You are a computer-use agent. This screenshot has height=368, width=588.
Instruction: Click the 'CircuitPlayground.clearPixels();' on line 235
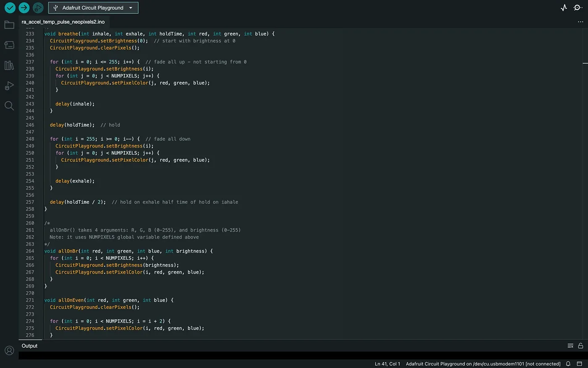[94, 48]
